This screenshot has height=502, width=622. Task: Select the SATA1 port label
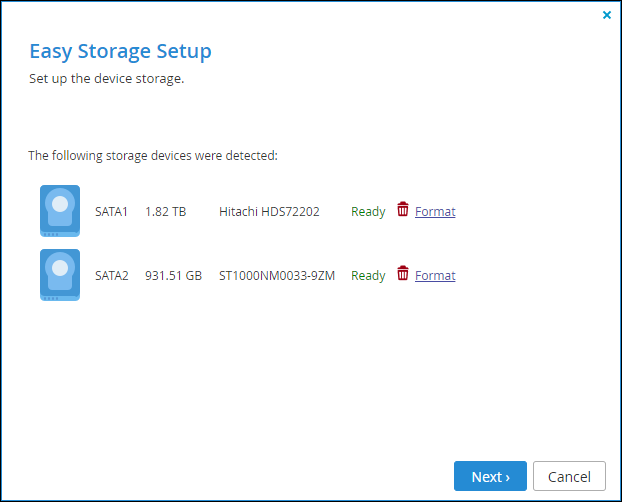coord(111,212)
